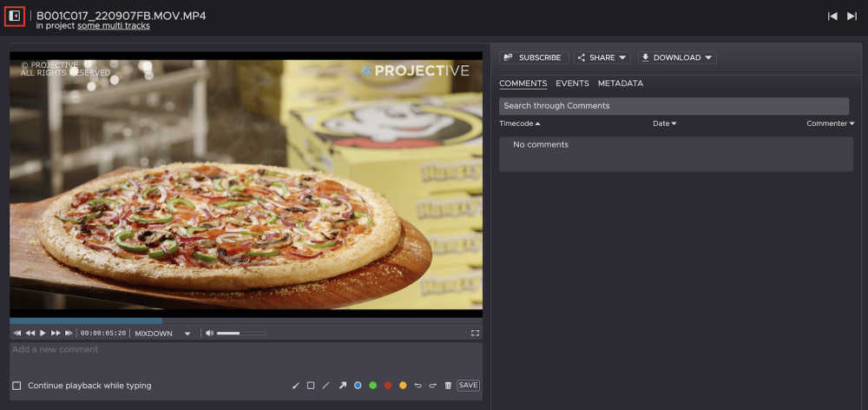
Task: Choose the green annotation color
Action: [372, 386]
